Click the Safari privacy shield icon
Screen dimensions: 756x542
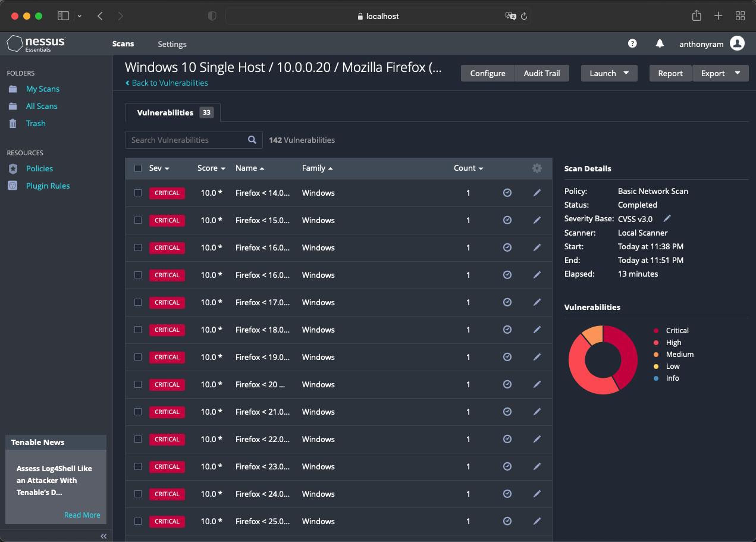(x=212, y=16)
